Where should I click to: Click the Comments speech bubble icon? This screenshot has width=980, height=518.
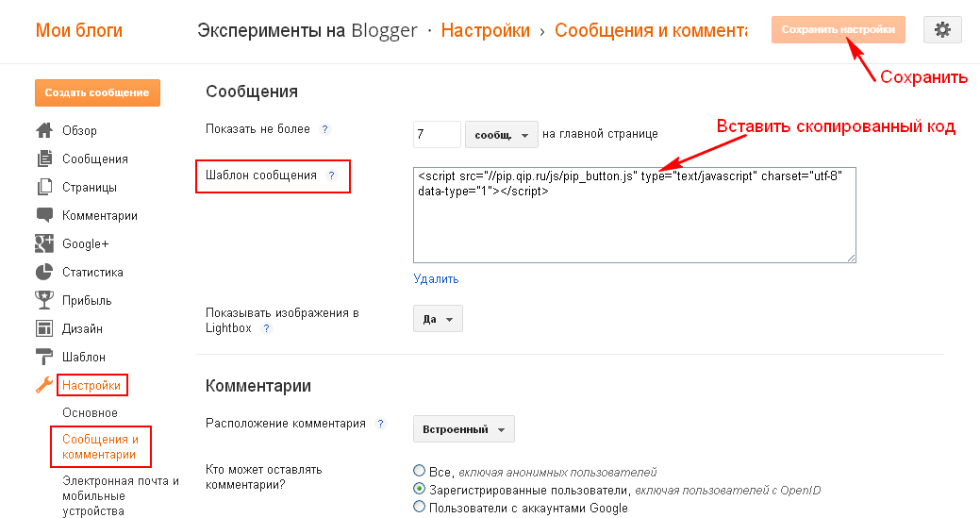(x=44, y=215)
